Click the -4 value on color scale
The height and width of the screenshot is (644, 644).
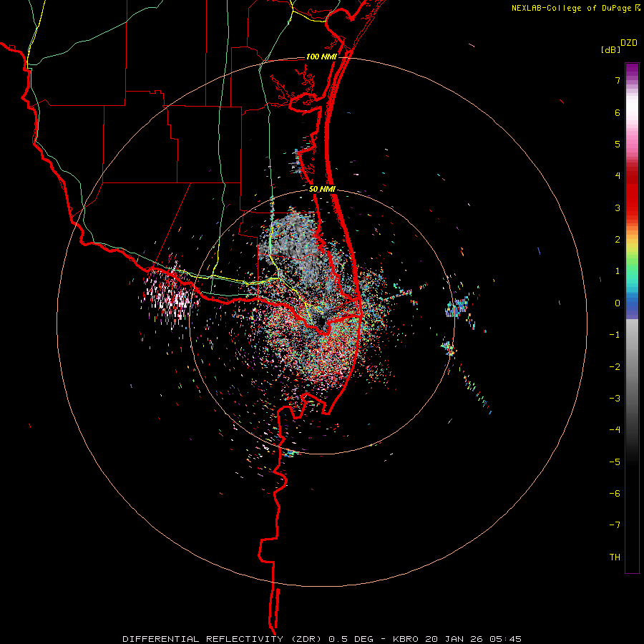pyautogui.click(x=615, y=430)
